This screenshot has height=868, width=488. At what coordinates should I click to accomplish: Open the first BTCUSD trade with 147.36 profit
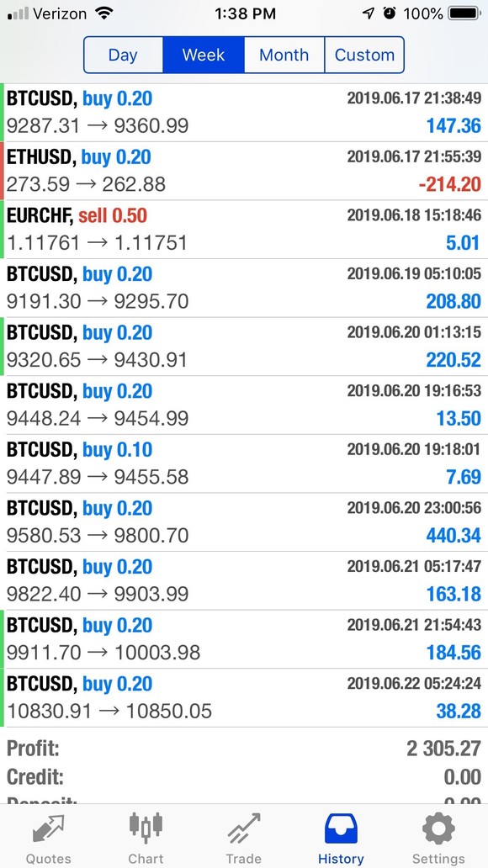[244, 113]
